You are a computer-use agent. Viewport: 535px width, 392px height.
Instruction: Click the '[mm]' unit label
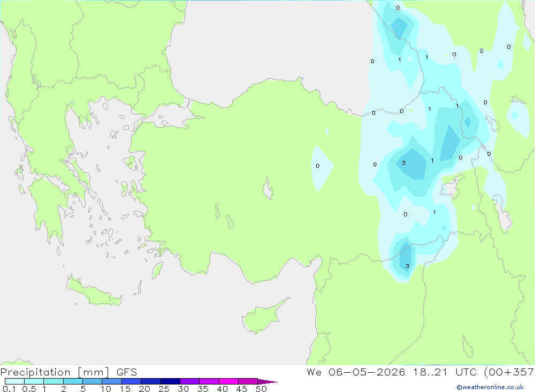click(94, 372)
